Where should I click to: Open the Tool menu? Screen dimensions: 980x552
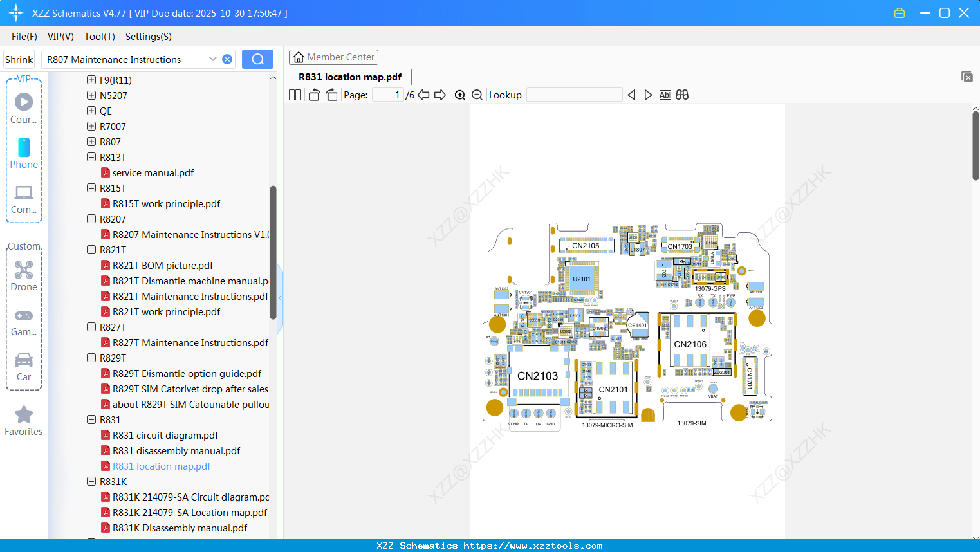[x=99, y=37]
